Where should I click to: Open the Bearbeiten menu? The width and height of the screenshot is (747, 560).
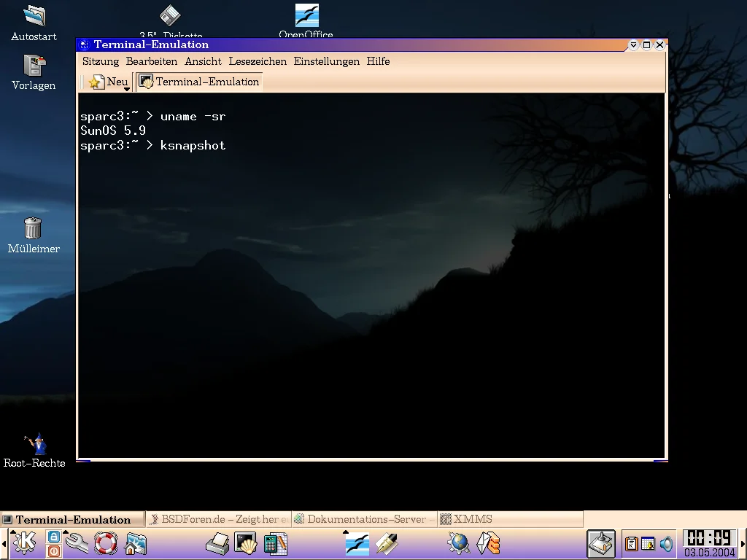point(152,61)
